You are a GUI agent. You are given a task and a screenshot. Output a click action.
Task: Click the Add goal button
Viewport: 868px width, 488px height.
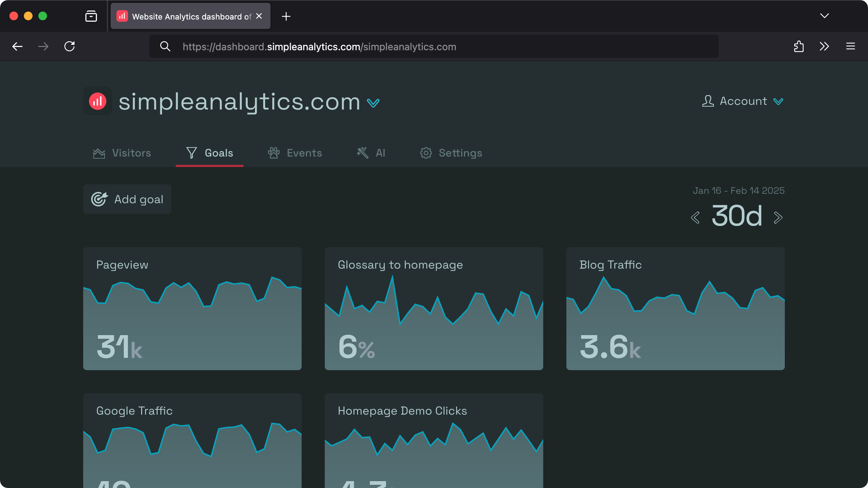(x=127, y=199)
